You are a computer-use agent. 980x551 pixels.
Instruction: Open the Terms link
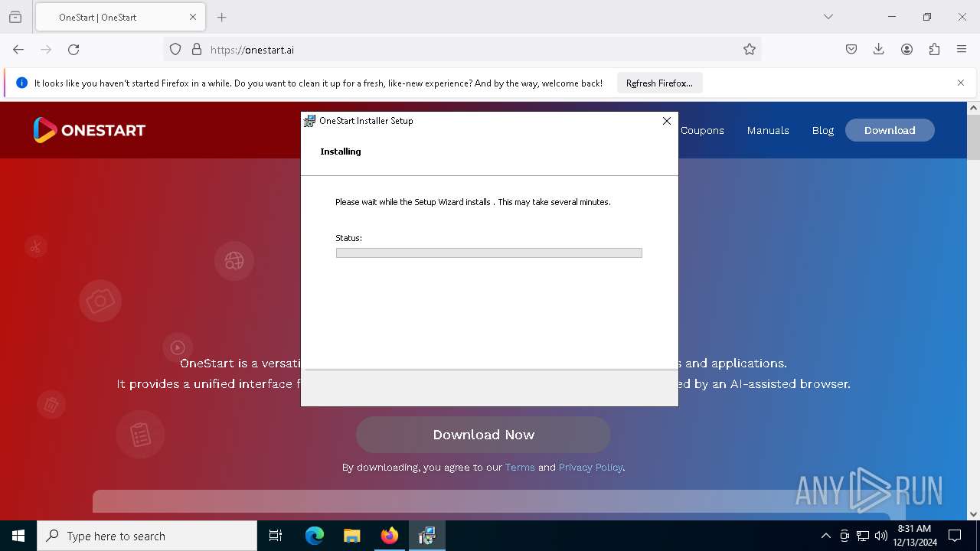[520, 467]
